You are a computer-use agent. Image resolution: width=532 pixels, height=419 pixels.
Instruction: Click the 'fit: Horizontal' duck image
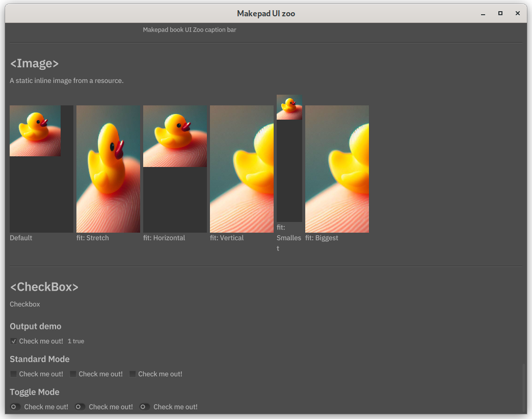pyautogui.click(x=175, y=136)
